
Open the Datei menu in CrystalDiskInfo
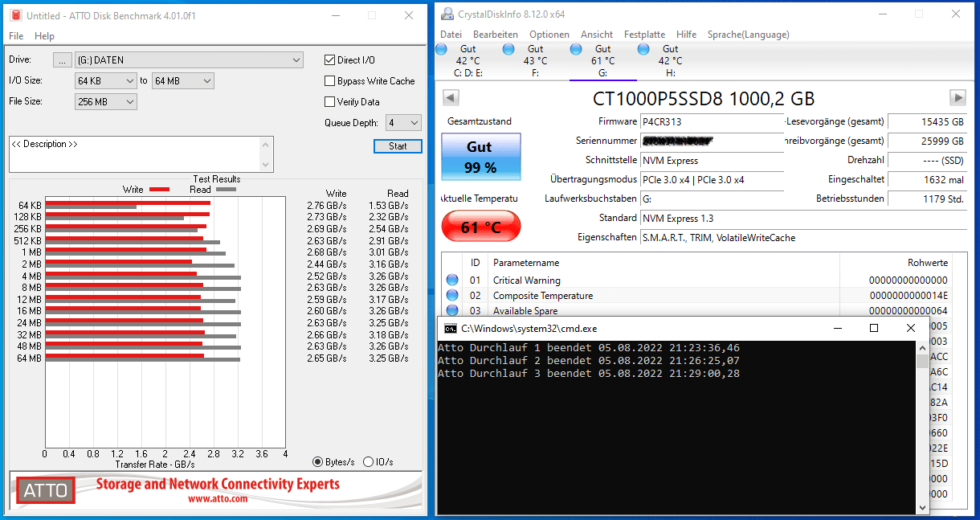[x=451, y=35]
